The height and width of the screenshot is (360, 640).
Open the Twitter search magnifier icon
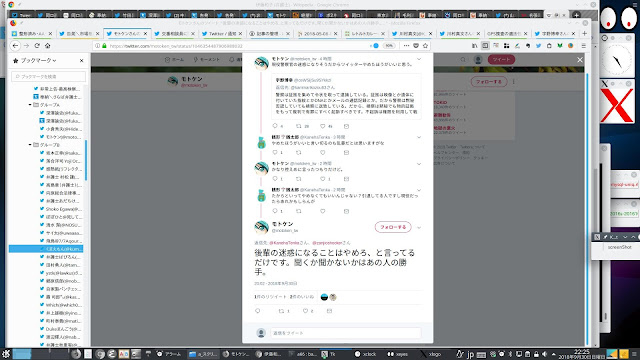click(463, 60)
